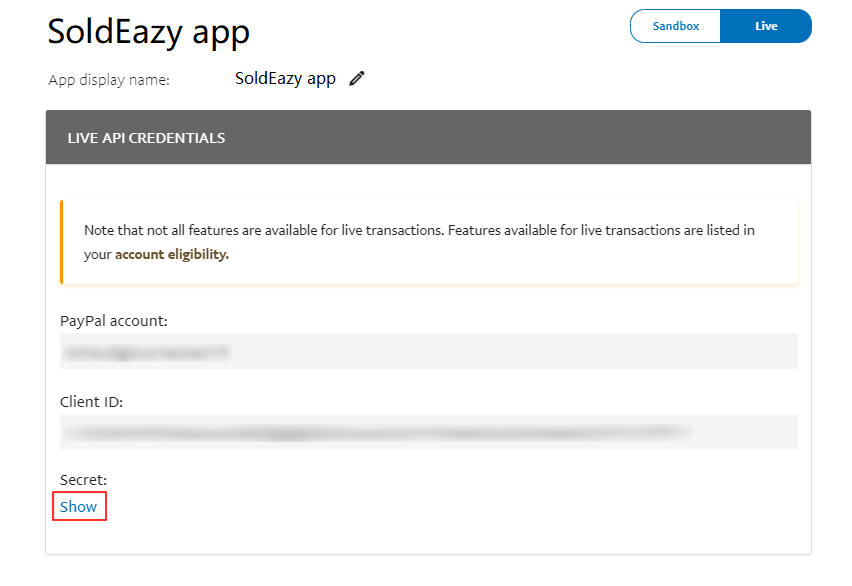Click the SoldEazy app display name value
Image resolution: width=852 pixels, height=586 pixels.
coord(285,79)
